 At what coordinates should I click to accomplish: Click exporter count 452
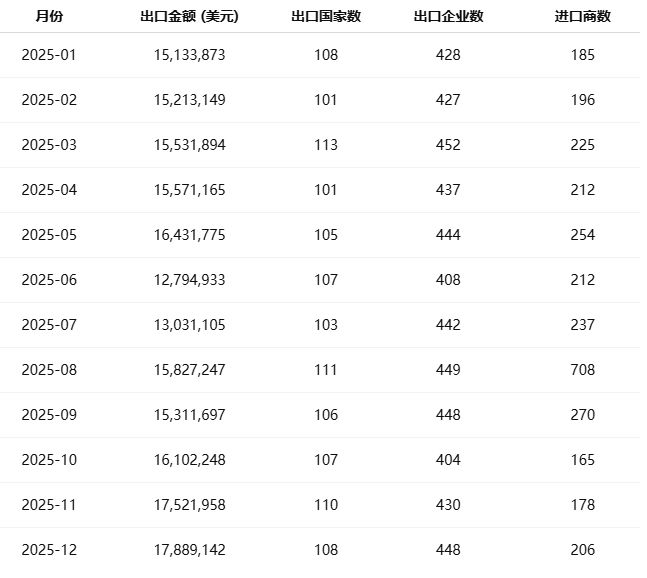[449, 145]
